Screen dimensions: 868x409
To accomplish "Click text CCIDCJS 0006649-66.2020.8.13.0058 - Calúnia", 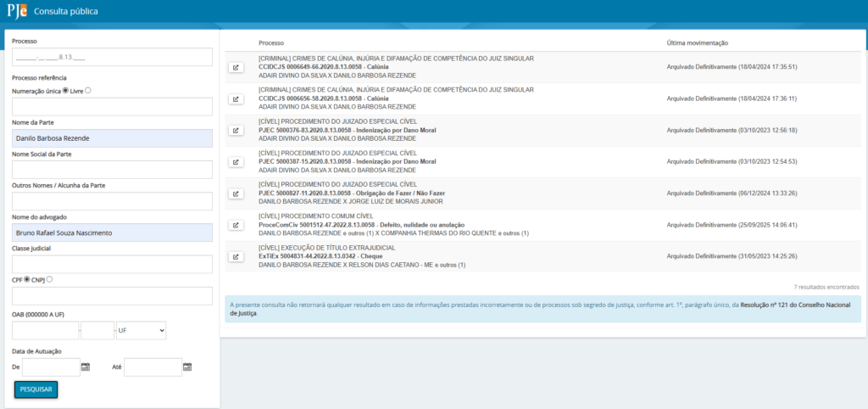I will [323, 67].
